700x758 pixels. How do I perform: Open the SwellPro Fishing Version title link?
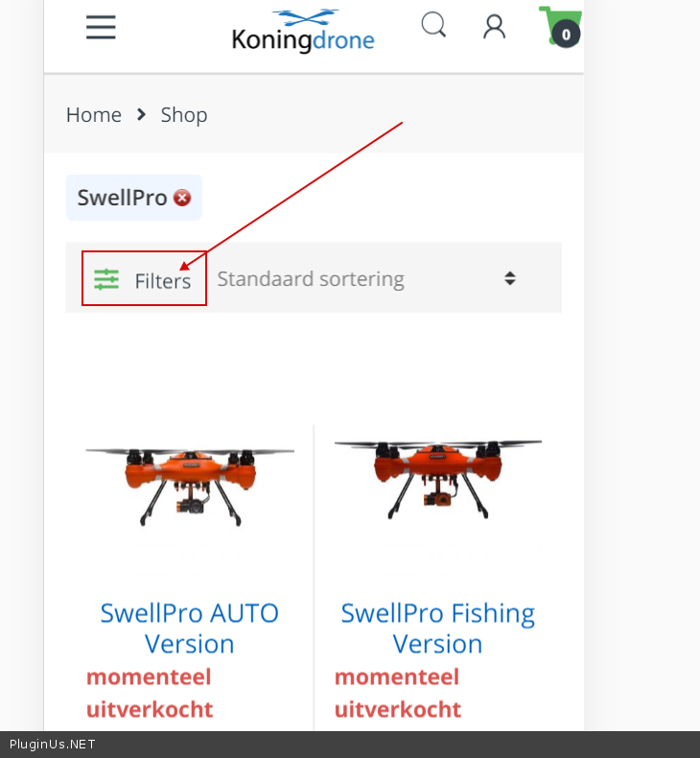[x=438, y=628]
